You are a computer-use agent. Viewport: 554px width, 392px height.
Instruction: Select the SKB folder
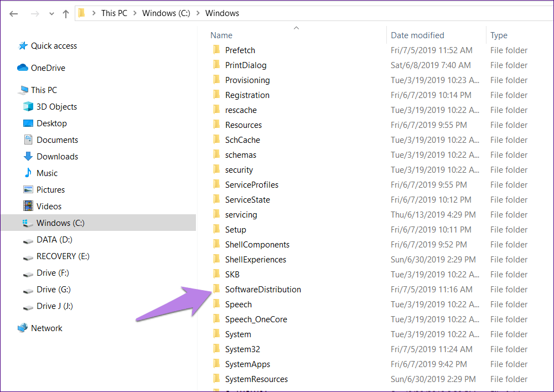232,275
